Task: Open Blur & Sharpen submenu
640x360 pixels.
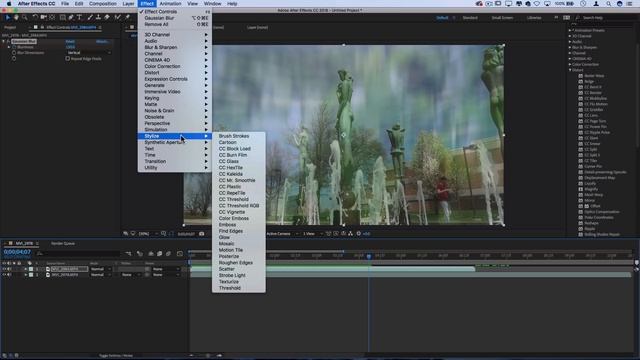Action: click(175, 47)
